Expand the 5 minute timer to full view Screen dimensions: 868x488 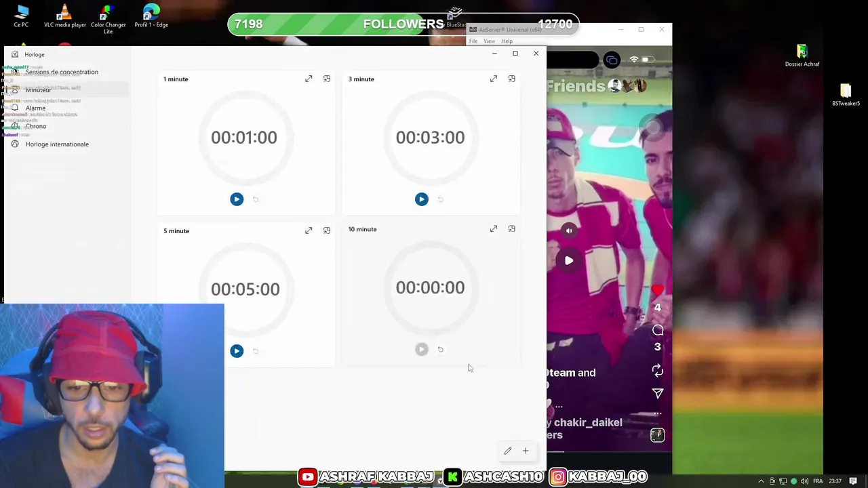(309, 230)
